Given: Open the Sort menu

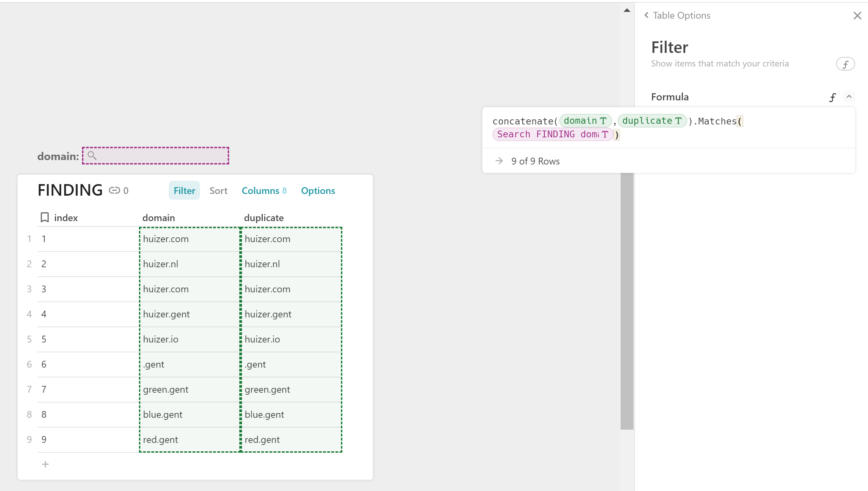Looking at the screenshot, I should click(x=218, y=191).
